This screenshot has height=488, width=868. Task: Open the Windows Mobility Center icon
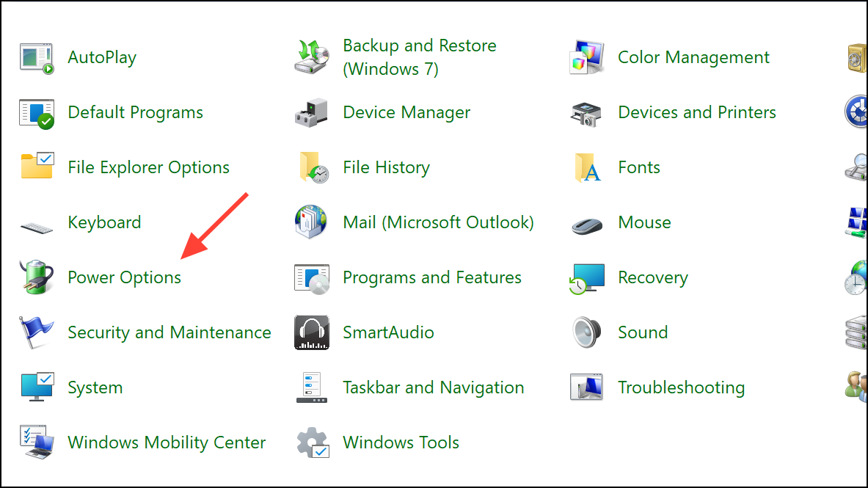click(37, 442)
